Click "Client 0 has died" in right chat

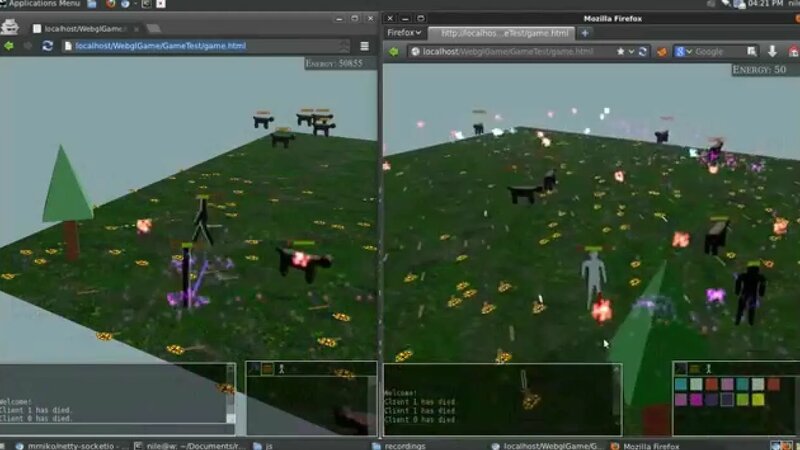[x=419, y=419]
